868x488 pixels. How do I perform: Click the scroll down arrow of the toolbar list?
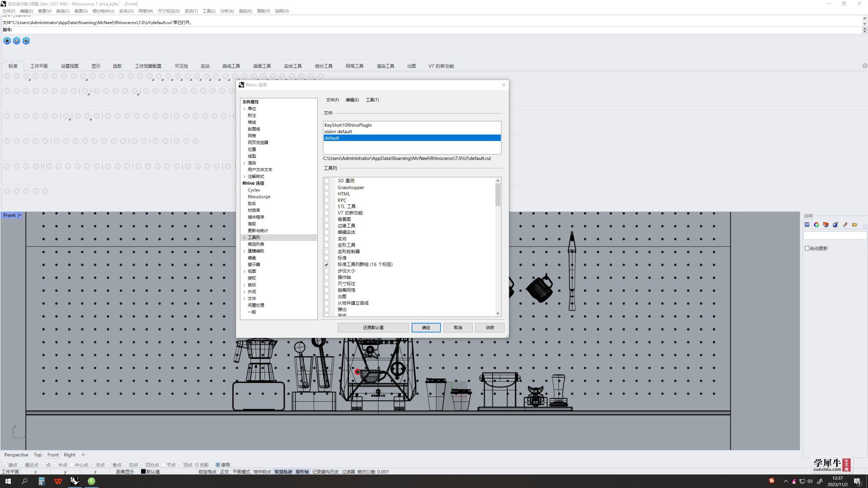click(x=498, y=313)
